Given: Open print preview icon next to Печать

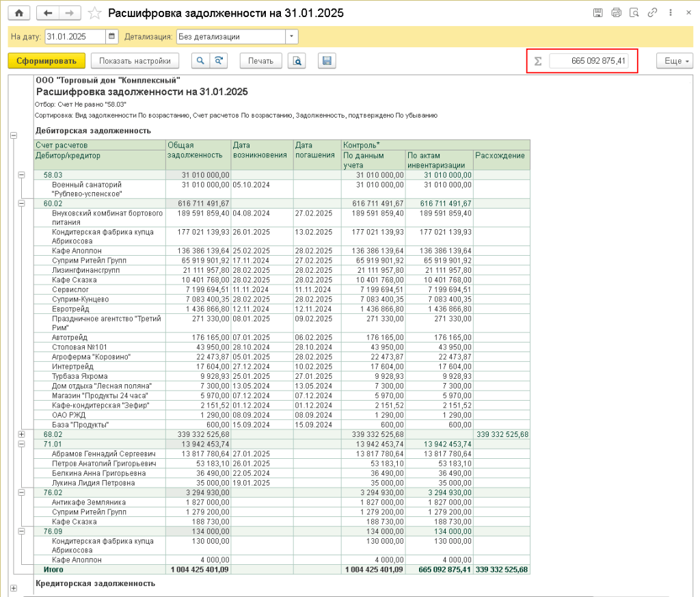Looking at the screenshot, I should (x=297, y=61).
